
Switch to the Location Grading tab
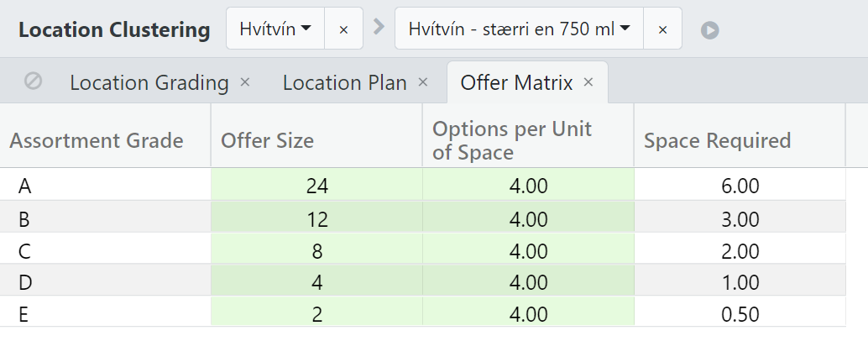pyautogui.click(x=149, y=83)
